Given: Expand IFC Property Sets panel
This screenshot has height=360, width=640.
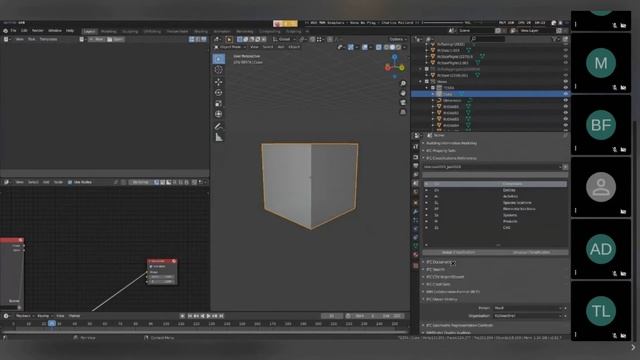Looking at the screenshot, I should pos(440,151).
